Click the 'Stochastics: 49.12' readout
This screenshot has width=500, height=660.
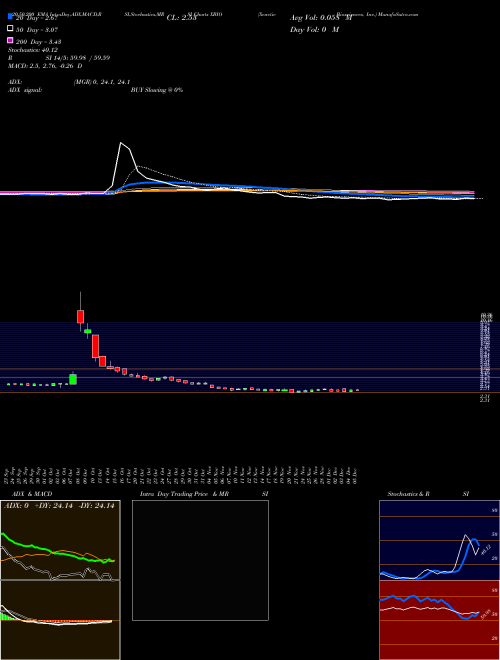tap(33, 50)
